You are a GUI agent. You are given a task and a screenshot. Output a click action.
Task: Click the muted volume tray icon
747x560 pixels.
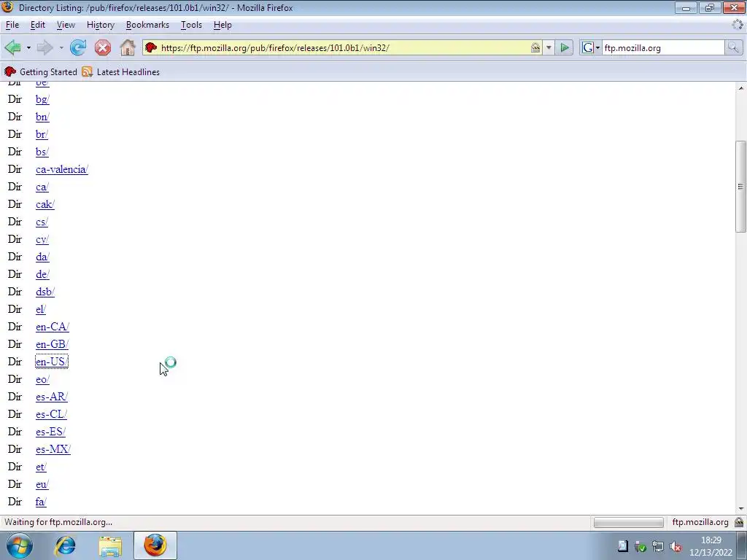pyautogui.click(x=676, y=547)
